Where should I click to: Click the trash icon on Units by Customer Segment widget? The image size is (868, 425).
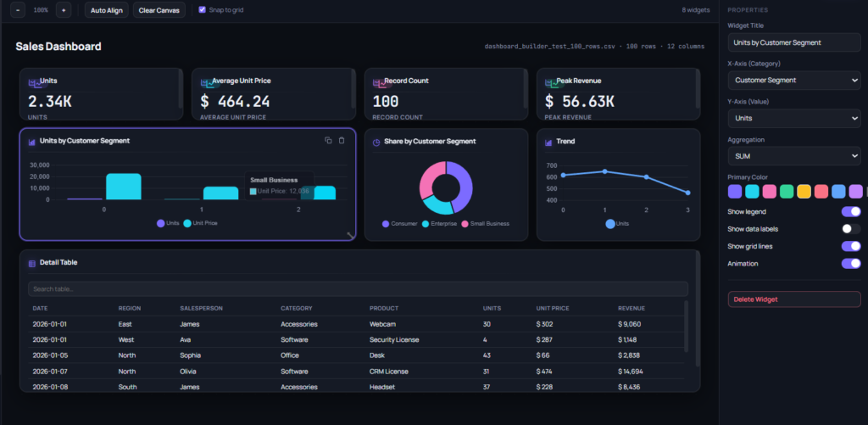click(342, 140)
